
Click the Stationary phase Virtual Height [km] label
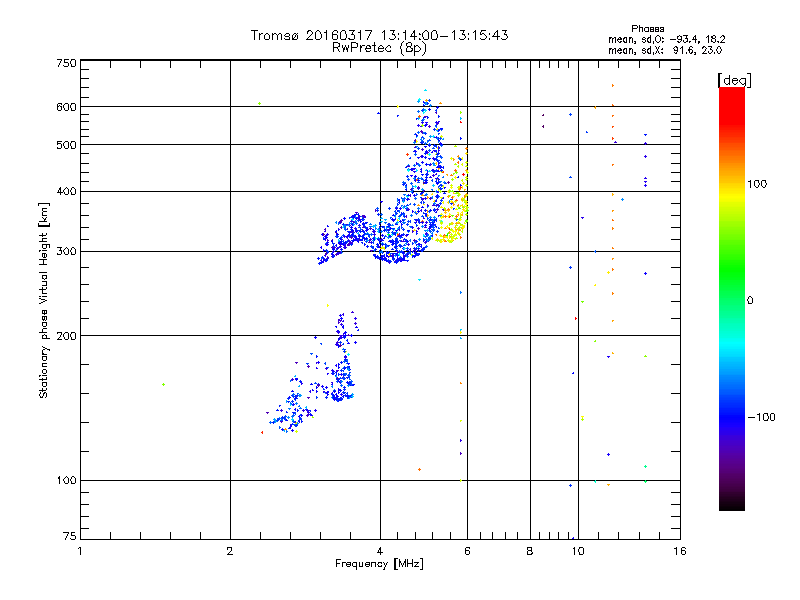(44, 300)
